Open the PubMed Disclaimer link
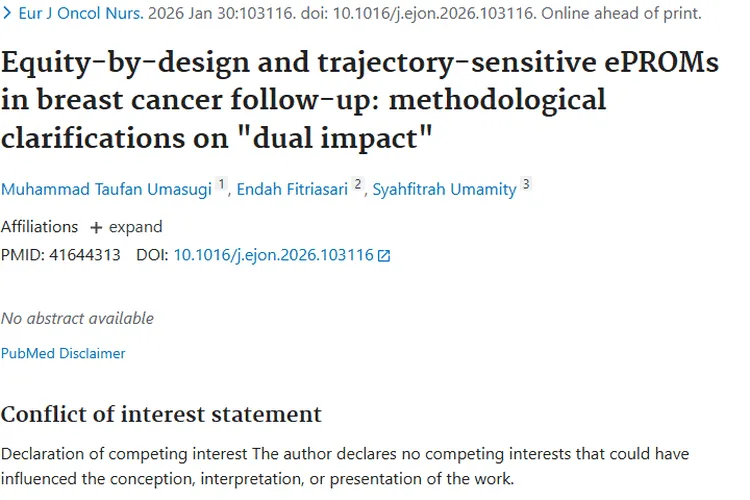Viewport: 750px width, 500px height. pos(63,353)
